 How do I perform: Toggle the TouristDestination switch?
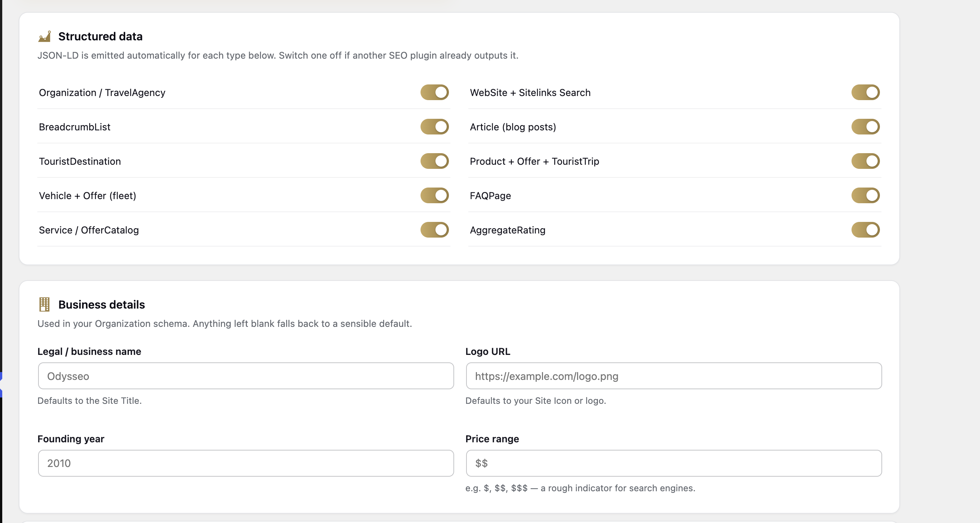coord(434,161)
